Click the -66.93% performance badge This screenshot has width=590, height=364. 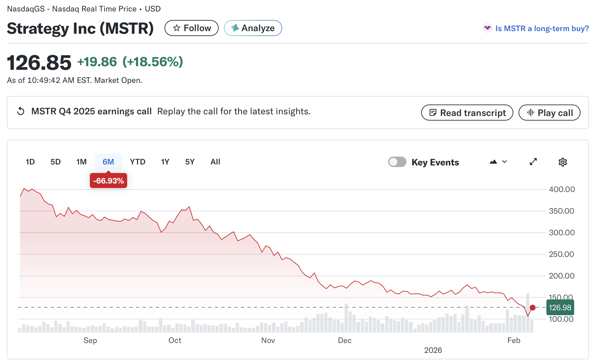point(108,181)
